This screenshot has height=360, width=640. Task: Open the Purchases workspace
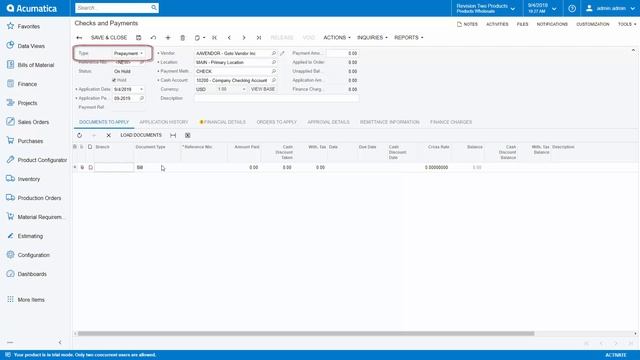click(x=30, y=141)
